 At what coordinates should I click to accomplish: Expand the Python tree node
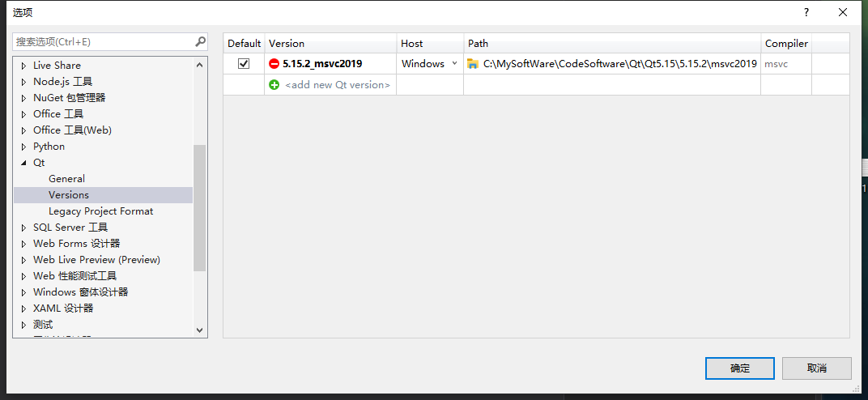[x=23, y=147]
